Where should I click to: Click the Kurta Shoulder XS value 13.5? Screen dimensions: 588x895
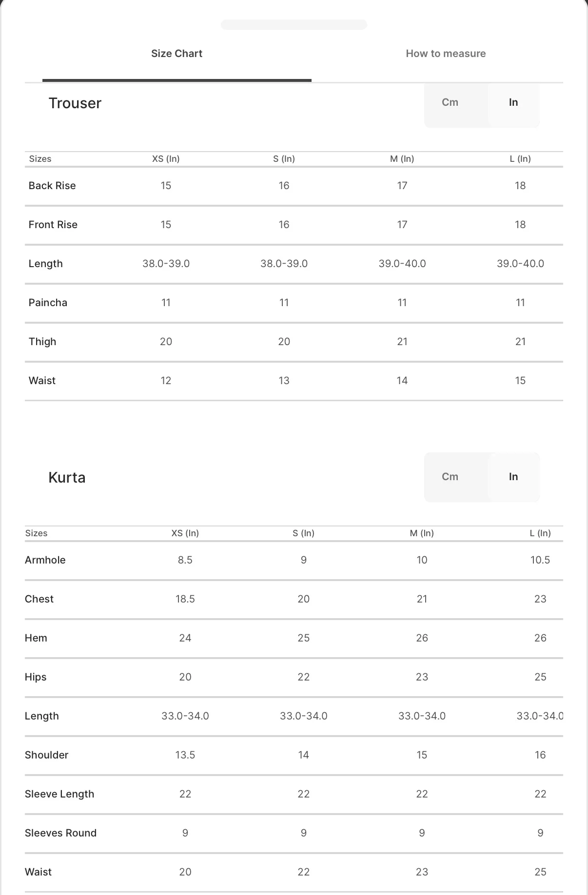coord(185,755)
